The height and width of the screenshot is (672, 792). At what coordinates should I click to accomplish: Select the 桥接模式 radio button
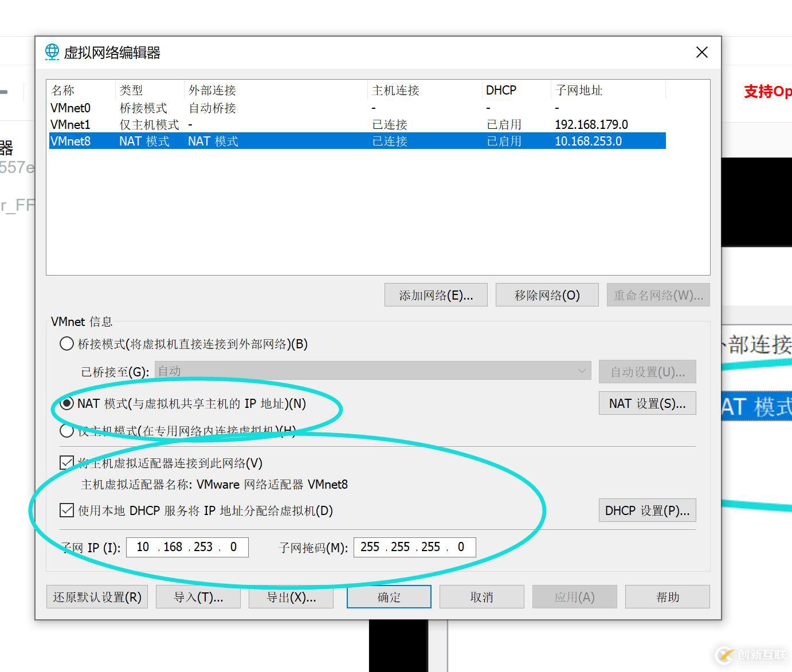pyautogui.click(x=66, y=343)
